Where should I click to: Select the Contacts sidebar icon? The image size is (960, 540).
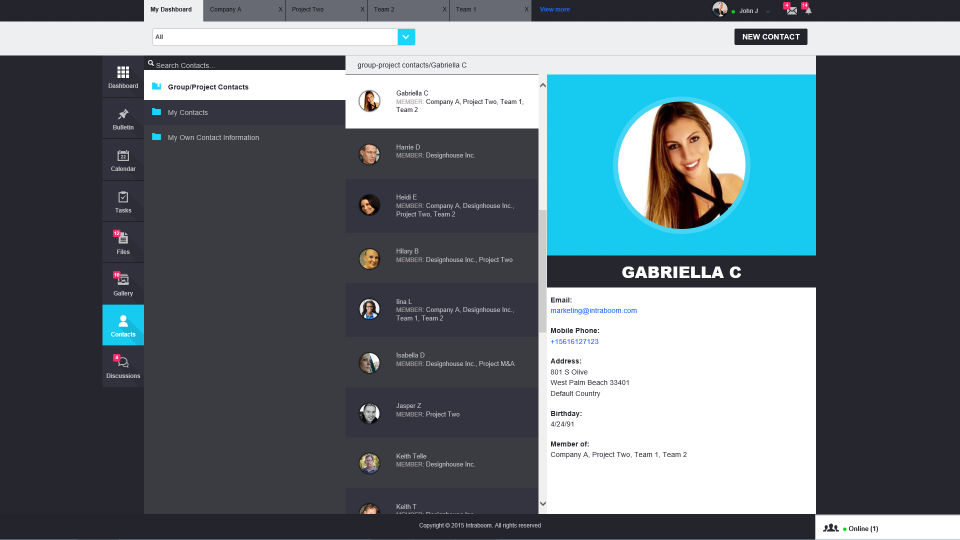coord(123,325)
